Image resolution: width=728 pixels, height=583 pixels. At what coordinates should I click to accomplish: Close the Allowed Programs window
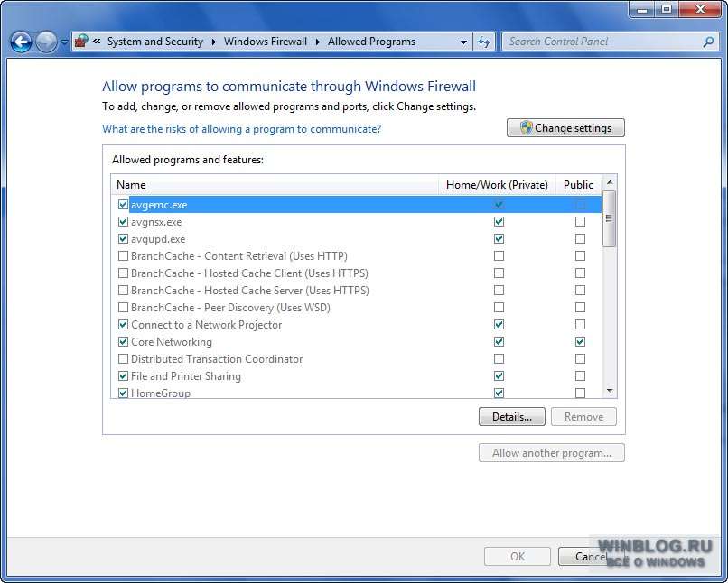(x=701, y=9)
